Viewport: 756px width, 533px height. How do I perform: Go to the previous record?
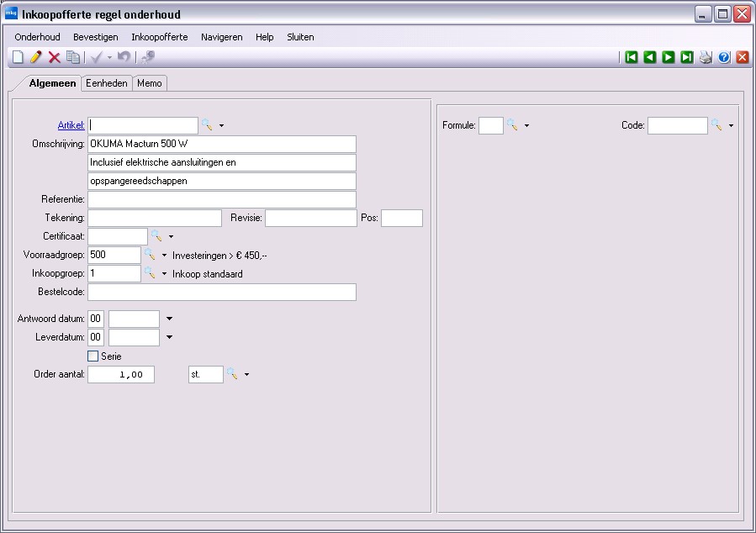tap(649, 57)
